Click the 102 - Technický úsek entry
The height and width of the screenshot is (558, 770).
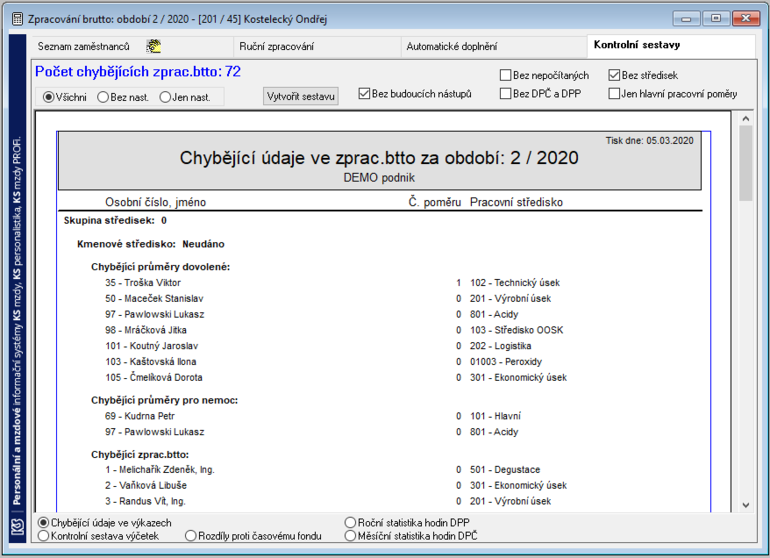[x=515, y=283]
